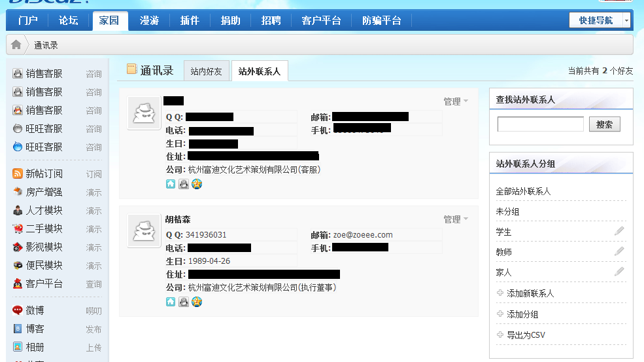This screenshot has width=644, height=362.
Task: Click the 客户平台 penguin icon
Action: point(17,283)
